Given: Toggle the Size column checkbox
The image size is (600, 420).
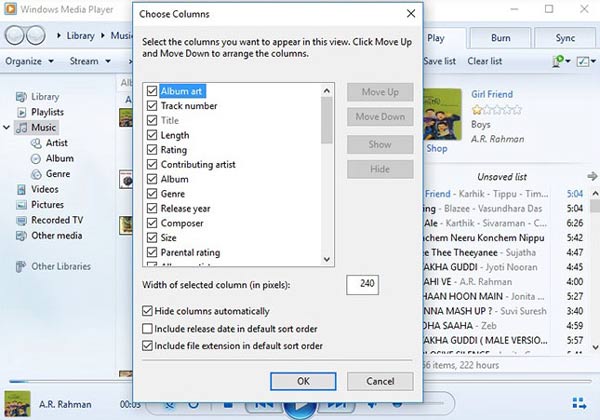Looking at the screenshot, I should 152,238.
